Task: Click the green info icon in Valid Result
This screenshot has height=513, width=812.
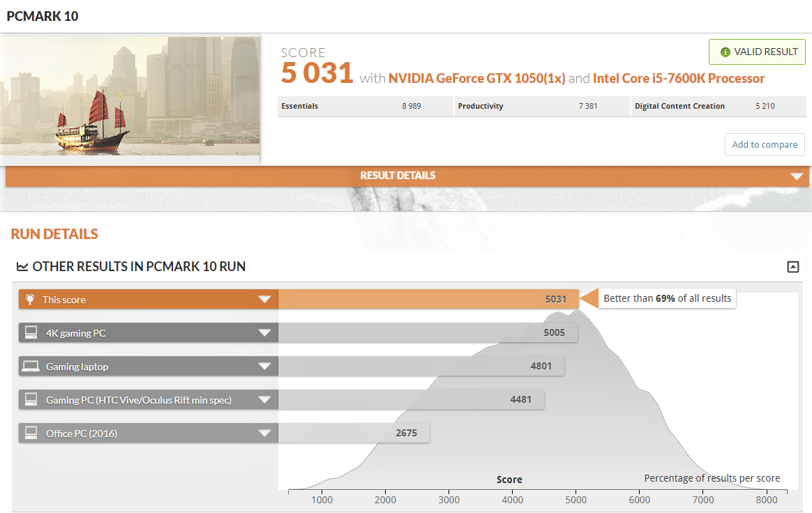Action: click(x=725, y=52)
